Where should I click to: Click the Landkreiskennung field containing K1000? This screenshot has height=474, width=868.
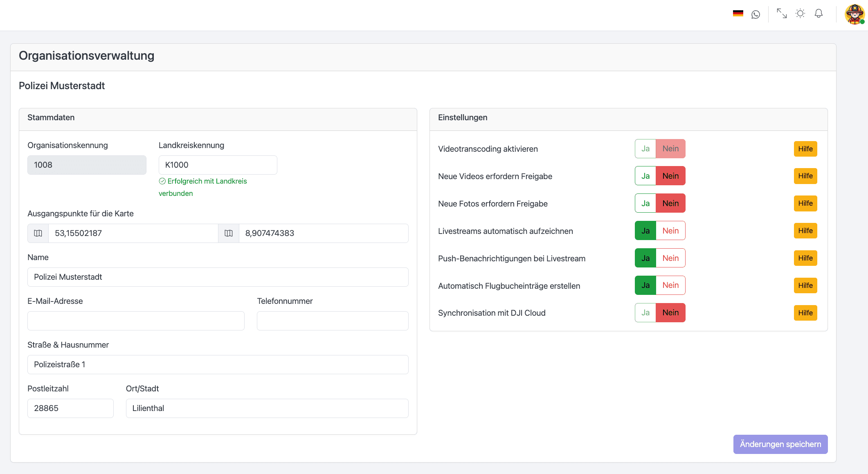tap(218, 165)
